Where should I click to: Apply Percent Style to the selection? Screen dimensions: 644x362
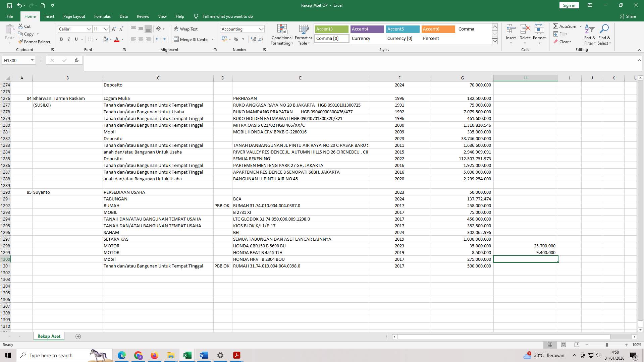(236, 40)
